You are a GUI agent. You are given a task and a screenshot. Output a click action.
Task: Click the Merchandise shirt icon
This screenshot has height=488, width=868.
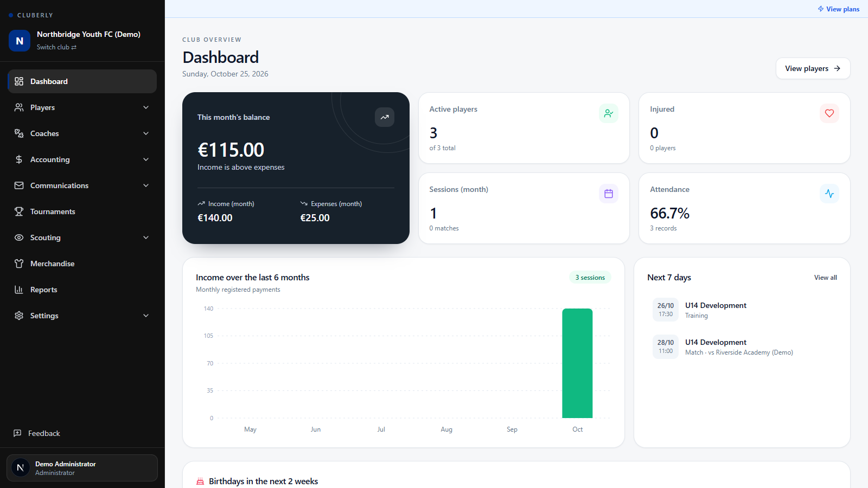click(x=19, y=264)
